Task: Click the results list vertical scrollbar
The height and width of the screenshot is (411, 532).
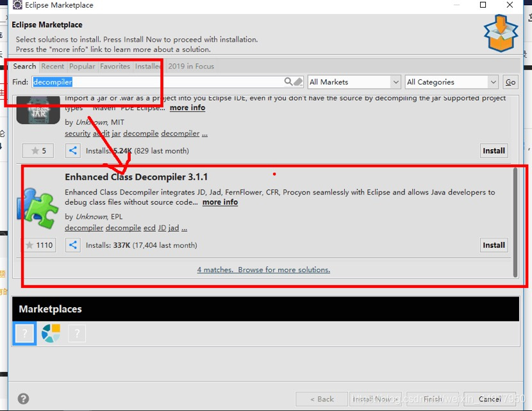Action: point(515,223)
